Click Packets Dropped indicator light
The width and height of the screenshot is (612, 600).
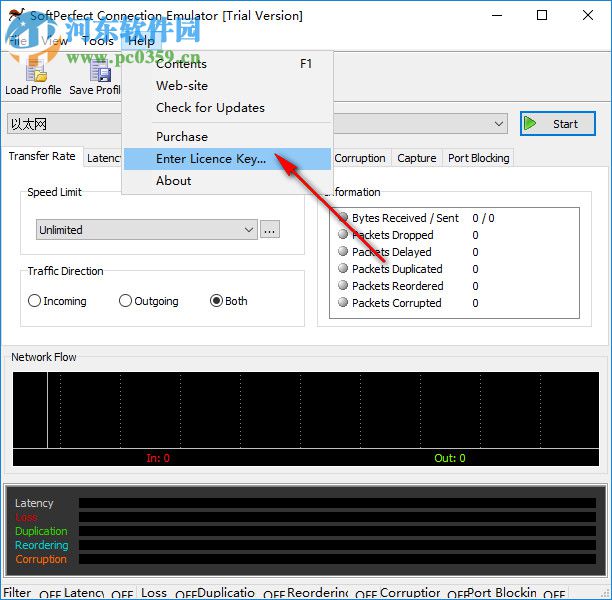(x=343, y=234)
